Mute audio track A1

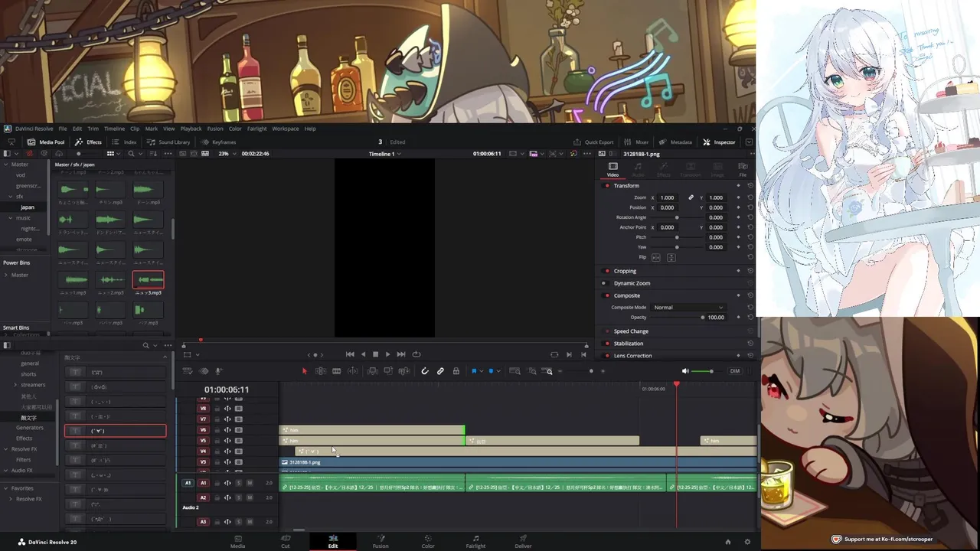tap(250, 483)
